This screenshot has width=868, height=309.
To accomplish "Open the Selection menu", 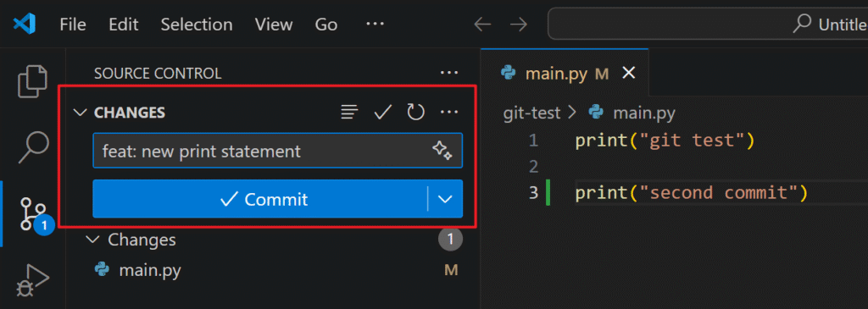I will click(197, 25).
